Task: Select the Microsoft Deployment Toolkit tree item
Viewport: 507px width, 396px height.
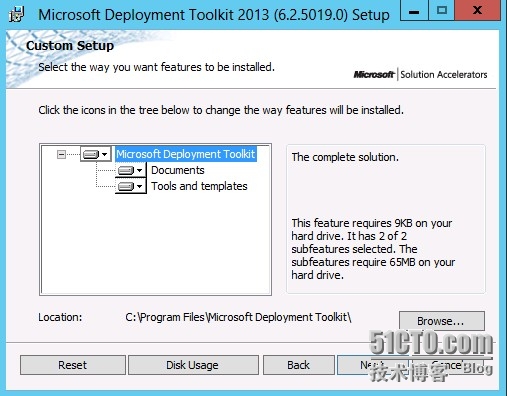Action: (x=186, y=154)
